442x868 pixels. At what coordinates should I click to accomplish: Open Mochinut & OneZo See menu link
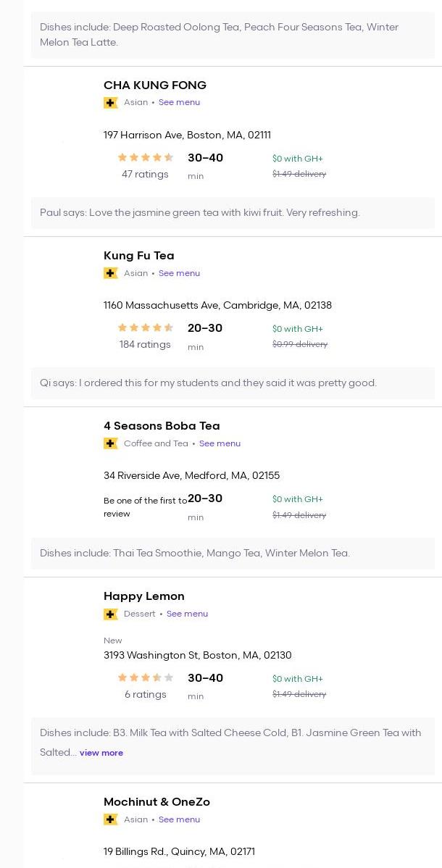tap(179, 819)
